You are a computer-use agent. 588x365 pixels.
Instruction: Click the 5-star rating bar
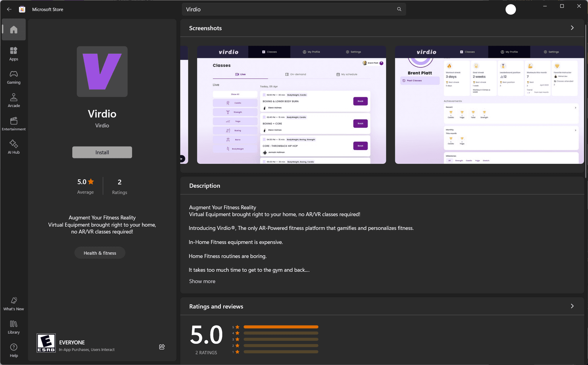281,327
